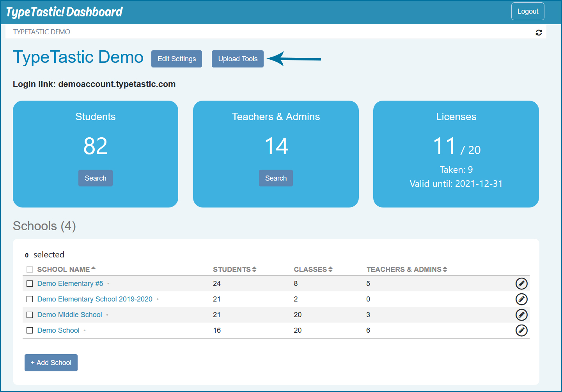Viewport: 562px width, 392px height.
Task: Click pencil edit icon for Demo School
Action: click(x=521, y=330)
